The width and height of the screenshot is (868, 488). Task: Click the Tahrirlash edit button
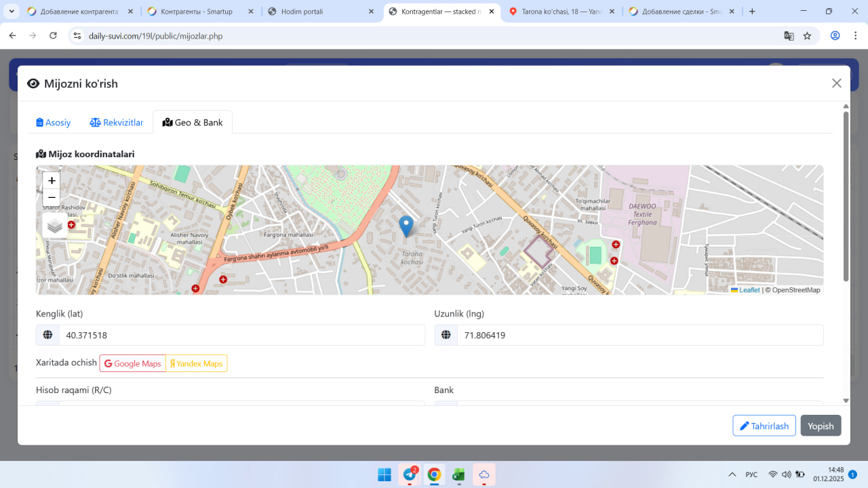(x=764, y=426)
